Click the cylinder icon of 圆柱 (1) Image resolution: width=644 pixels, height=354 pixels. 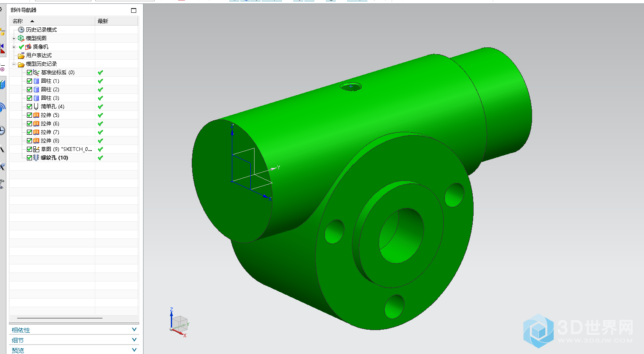36,81
